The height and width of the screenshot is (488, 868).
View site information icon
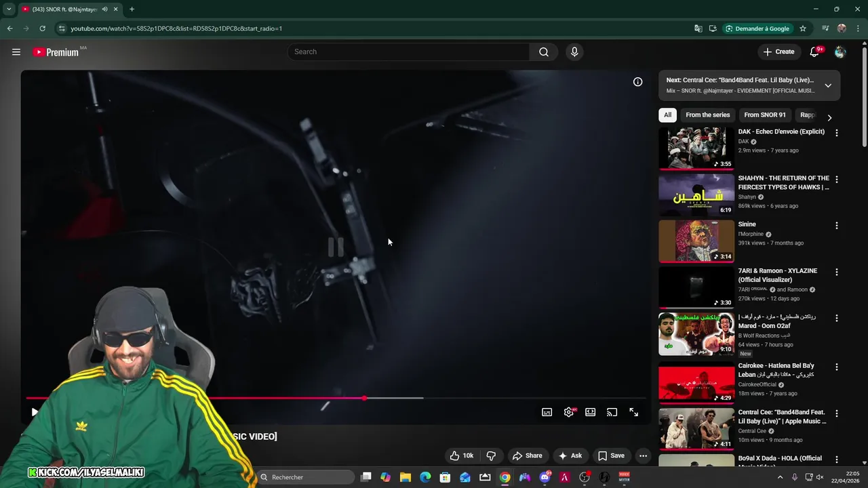[x=62, y=28]
